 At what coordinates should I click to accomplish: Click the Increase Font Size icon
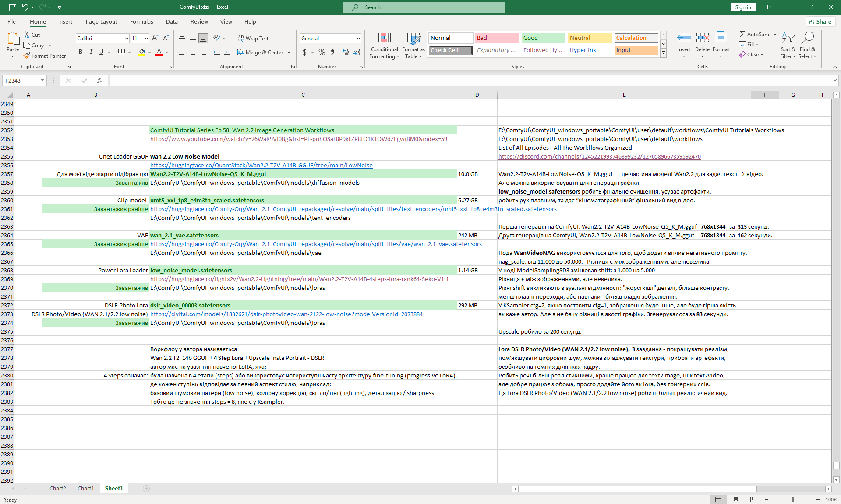pos(155,38)
